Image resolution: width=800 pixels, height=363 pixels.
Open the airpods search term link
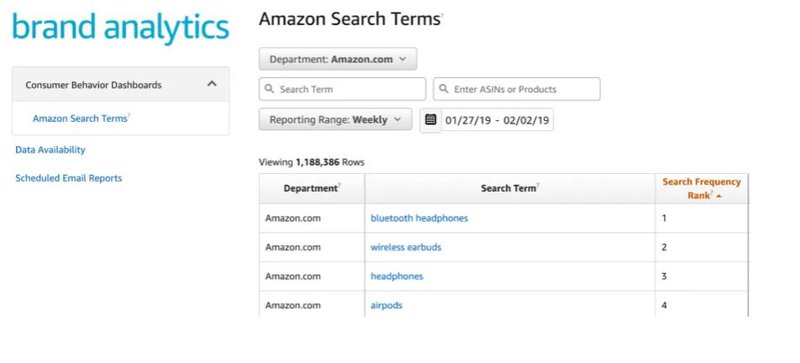386,305
